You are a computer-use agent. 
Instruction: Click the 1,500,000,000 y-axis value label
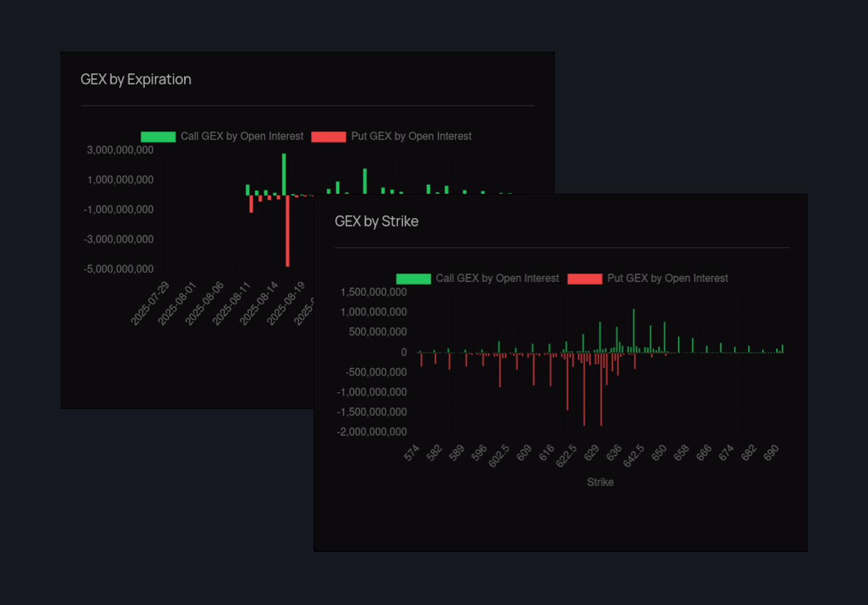(x=373, y=291)
